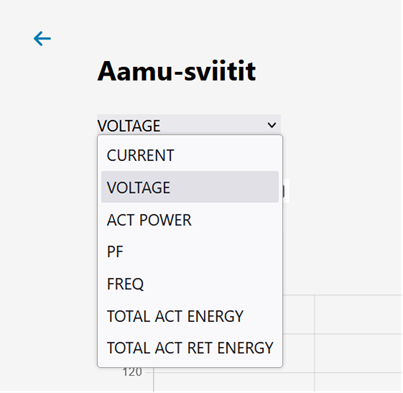
Task: Click the Aamu-sviitit page heading
Action: 177,71
